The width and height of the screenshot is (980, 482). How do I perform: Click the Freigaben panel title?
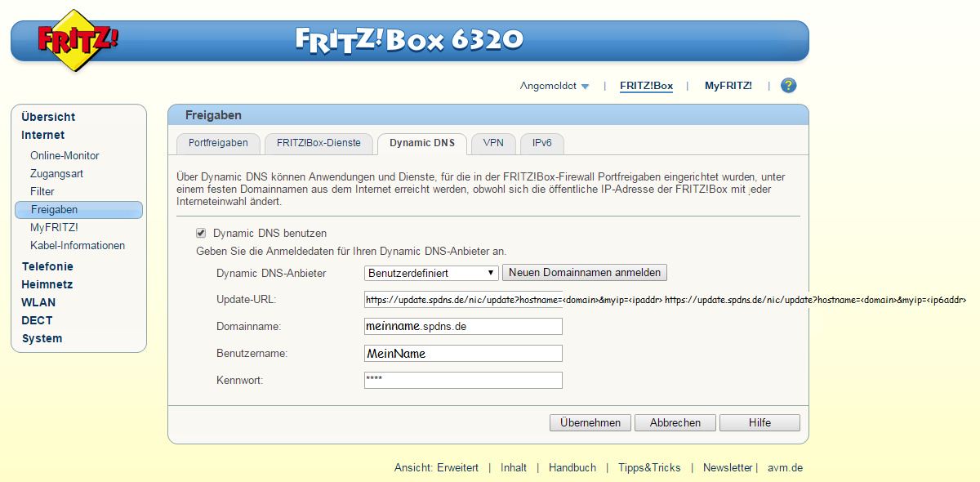(x=213, y=115)
